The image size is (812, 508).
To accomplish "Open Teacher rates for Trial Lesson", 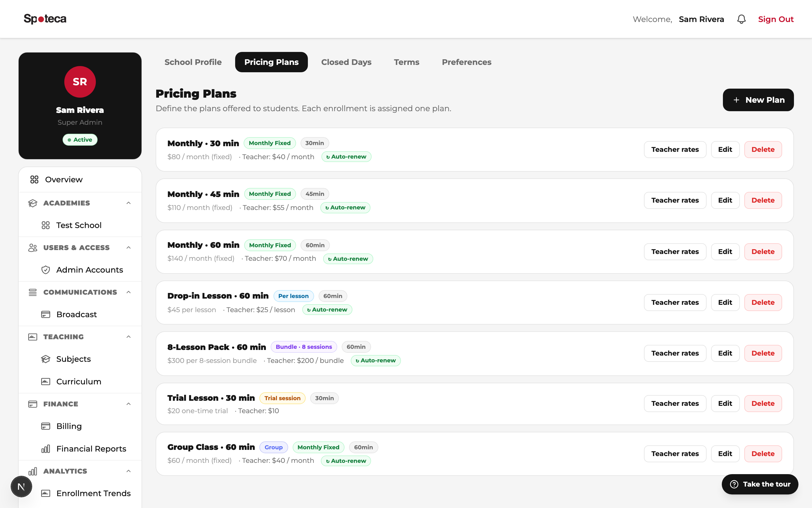I will coord(675,404).
